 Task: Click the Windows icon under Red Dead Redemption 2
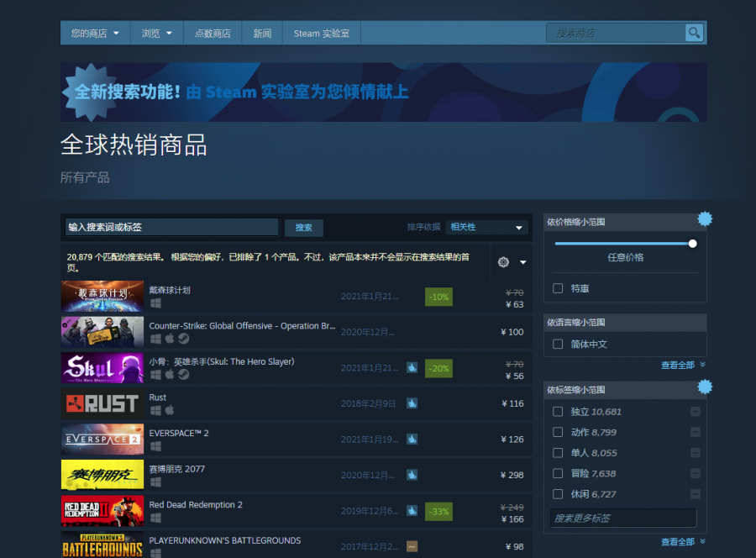(x=155, y=518)
